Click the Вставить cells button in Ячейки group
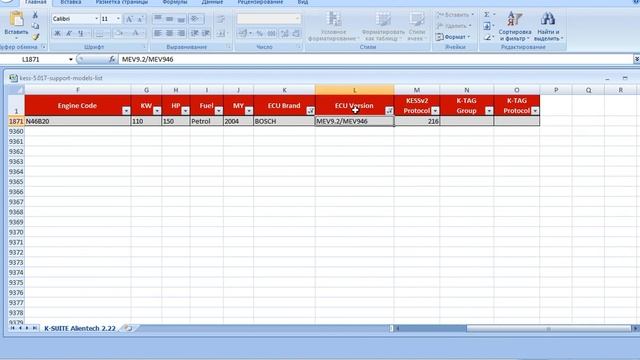 click(x=455, y=15)
